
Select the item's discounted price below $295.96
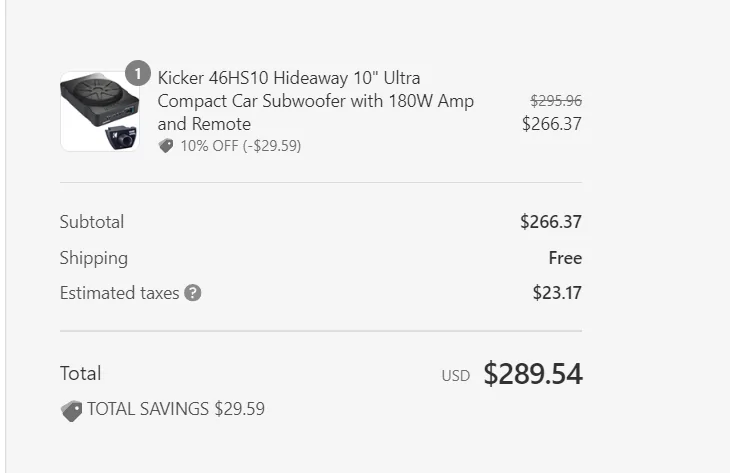(x=552, y=124)
